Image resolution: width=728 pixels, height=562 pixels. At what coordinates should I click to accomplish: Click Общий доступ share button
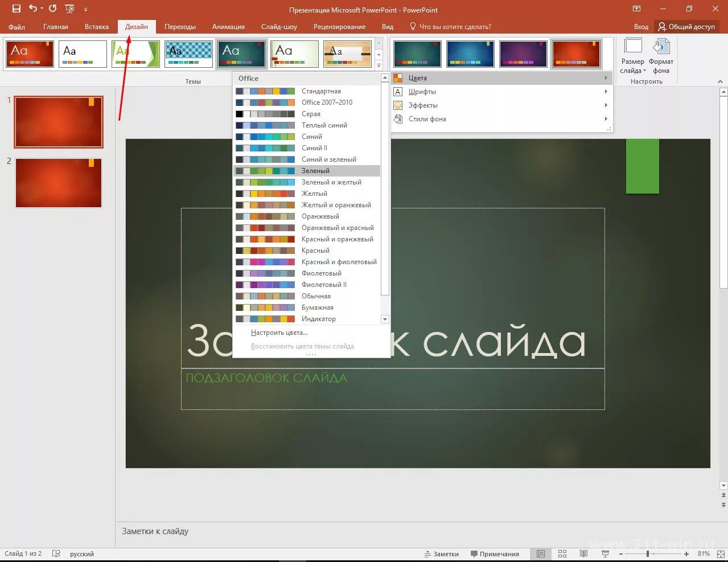pos(686,27)
